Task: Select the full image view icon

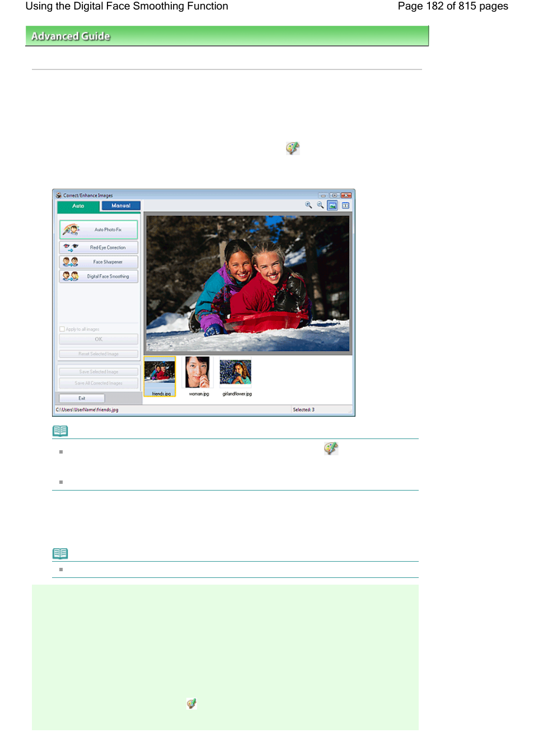Action: [x=332, y=206]
